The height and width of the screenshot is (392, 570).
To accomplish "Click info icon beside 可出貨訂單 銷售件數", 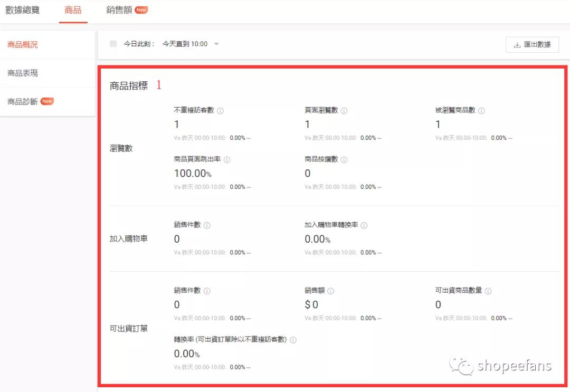I will coord(206,291).
